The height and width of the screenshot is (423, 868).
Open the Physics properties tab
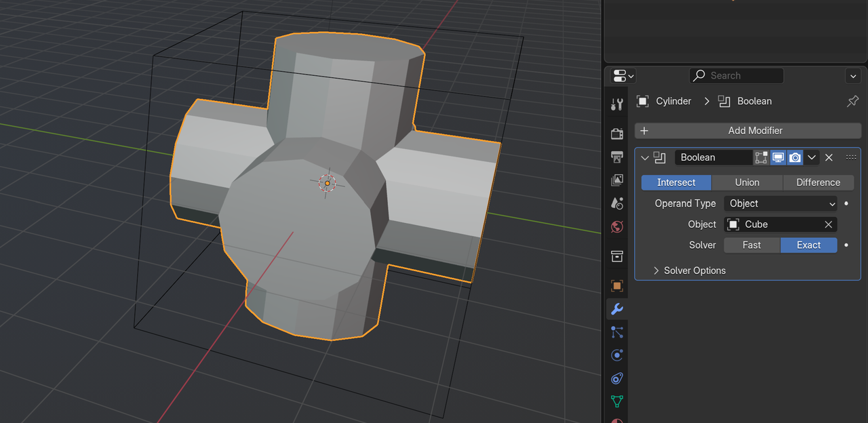pos(616,355)
